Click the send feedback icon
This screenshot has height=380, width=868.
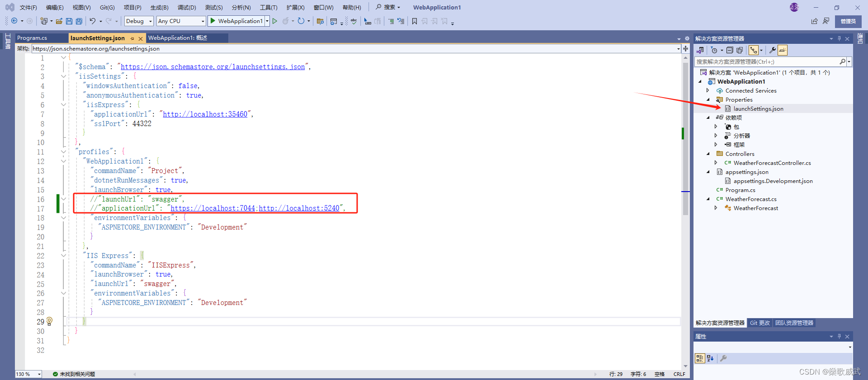pos(826,21)
